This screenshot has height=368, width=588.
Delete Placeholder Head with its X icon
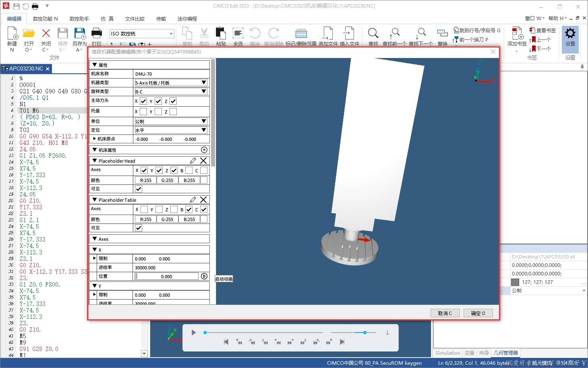(x=203, y=161)
